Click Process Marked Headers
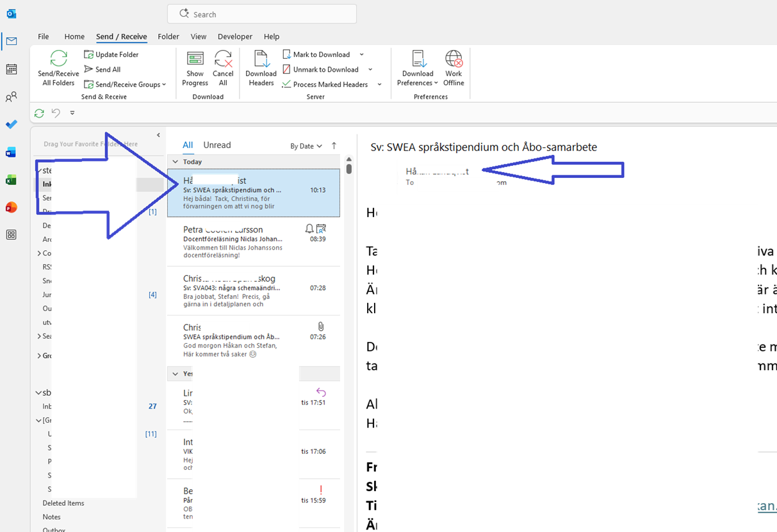The width and height of the screenshot is (777, 532). click(325, 85)
